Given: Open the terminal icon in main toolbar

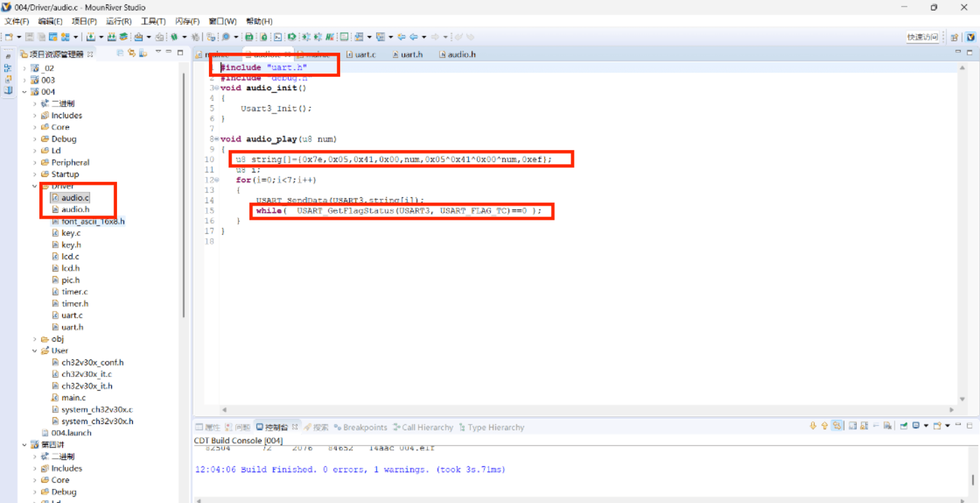Looking at the screenshot, I should tap(277, 37).
